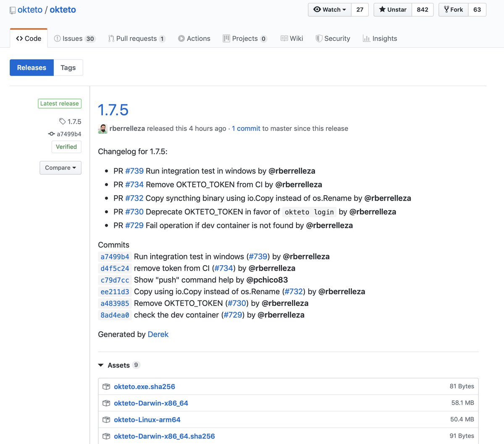The height and width of the screenshot is (444, 504).
Task: Open the okteto owner link
Action: coord(30,10)
